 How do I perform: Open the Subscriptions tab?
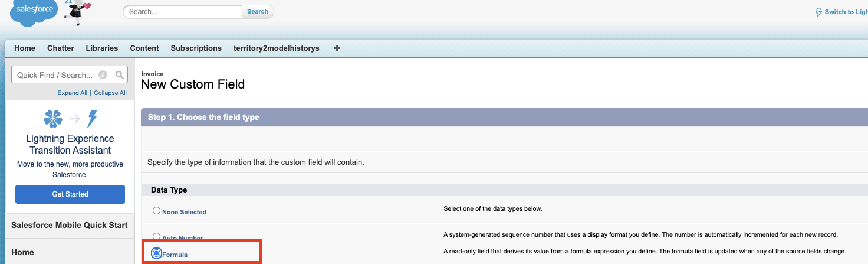point(196,48)
